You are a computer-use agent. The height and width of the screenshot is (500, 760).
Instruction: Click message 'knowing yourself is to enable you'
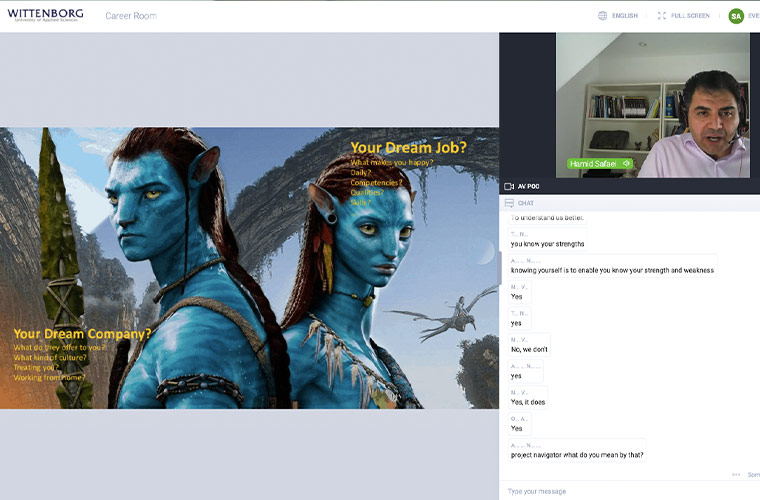click(x=612, y=266)
